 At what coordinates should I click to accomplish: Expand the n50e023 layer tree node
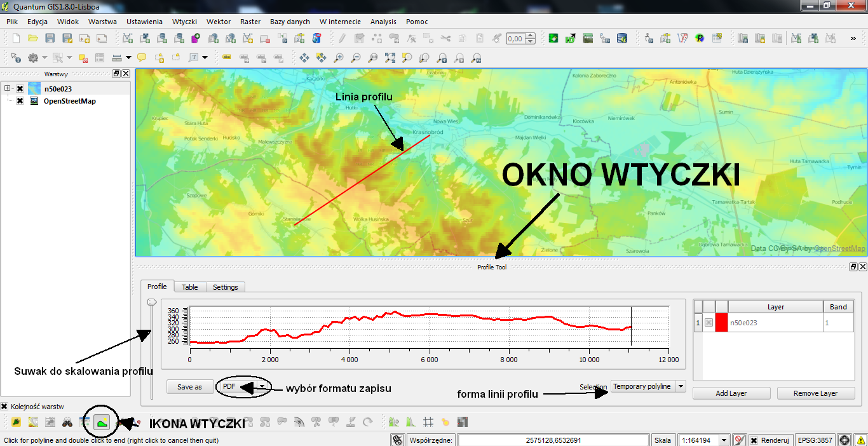(7, 89)
